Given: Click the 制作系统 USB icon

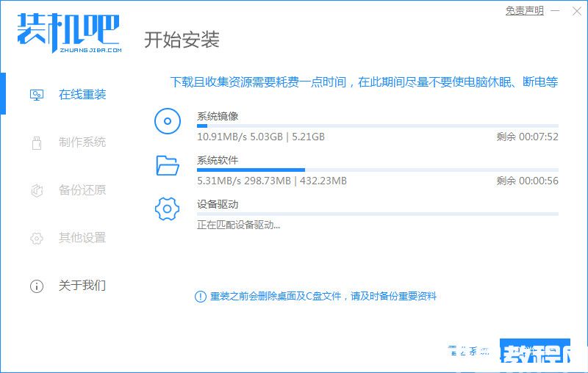Looking at the screenshot, I should pos(37,142).
